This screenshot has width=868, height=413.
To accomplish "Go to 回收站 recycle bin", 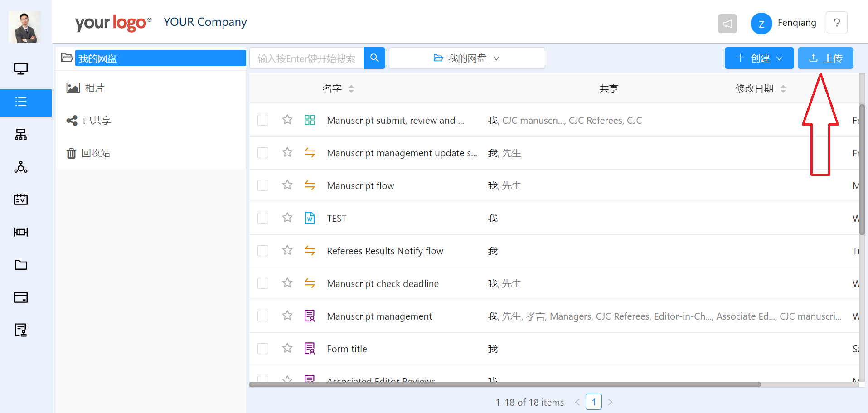I will tap(96, 153).
